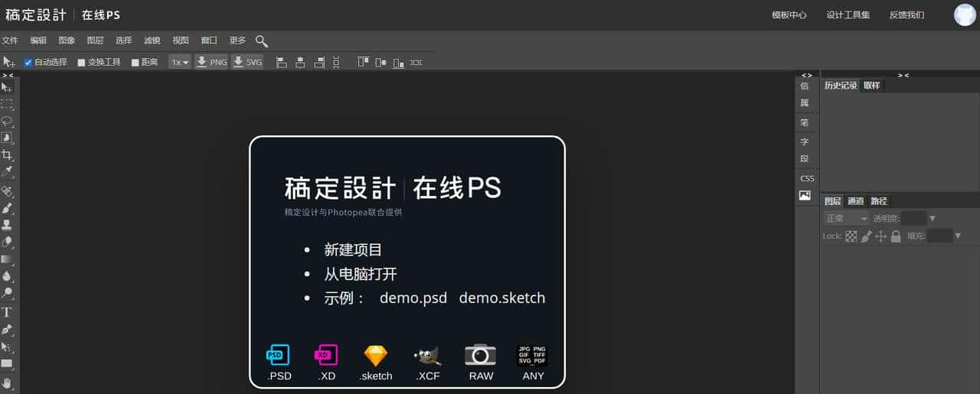This screenshot has height=394, width=980.
Task: Click the align bottom edges icon
Action: point(398,62)
